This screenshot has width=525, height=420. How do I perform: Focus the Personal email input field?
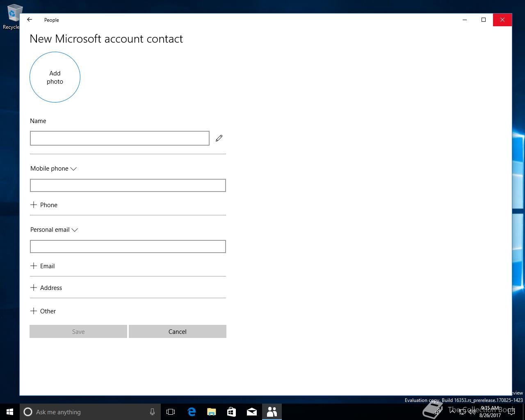point(128,247)
